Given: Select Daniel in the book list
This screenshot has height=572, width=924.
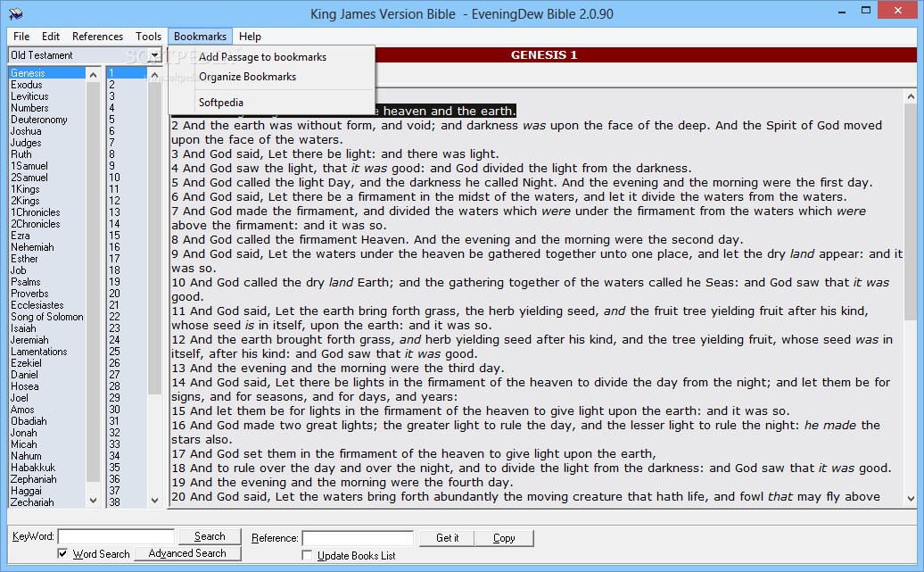Looking at the screenshot, I should (47, 375).
